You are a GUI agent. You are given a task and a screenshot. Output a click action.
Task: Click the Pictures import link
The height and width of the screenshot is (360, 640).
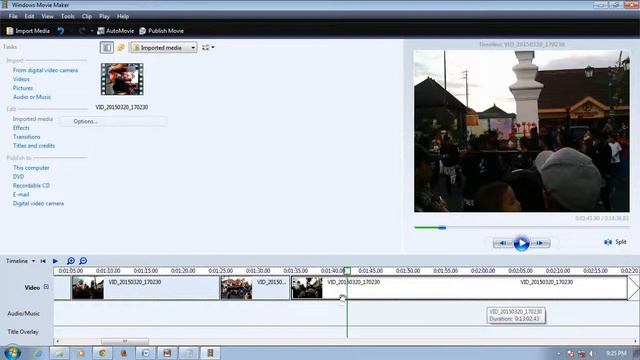[23, 88]
